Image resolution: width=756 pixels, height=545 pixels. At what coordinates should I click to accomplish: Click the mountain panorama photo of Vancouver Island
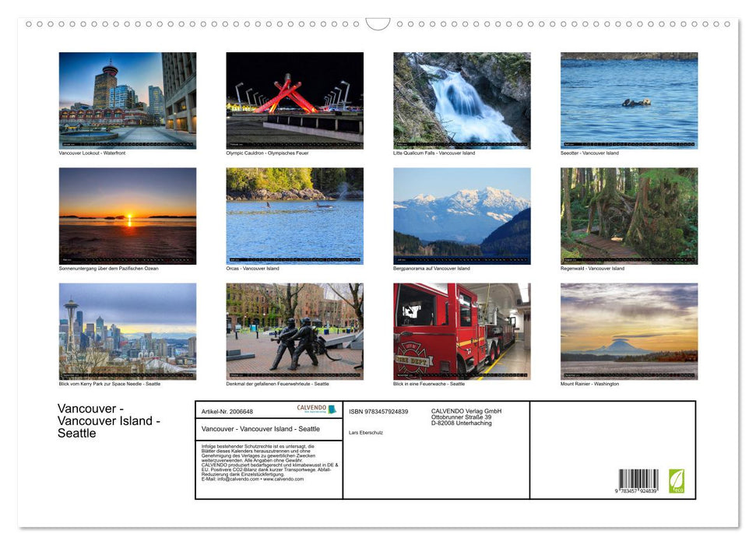461,216
